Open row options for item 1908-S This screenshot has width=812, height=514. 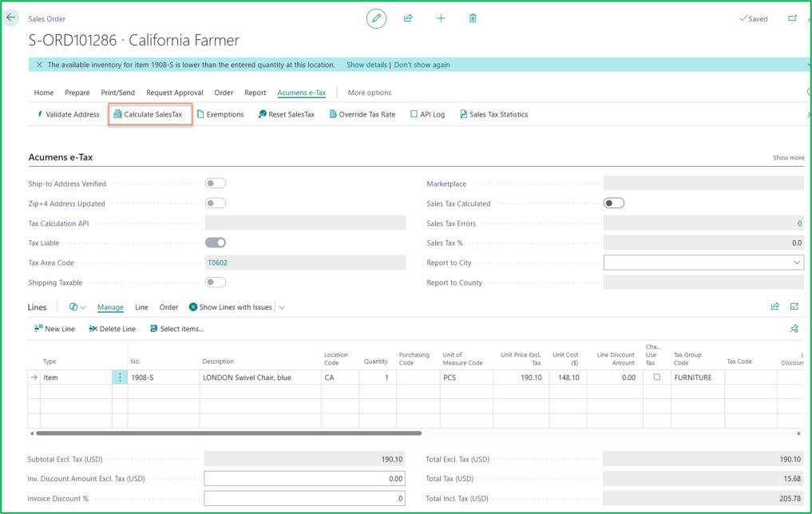point(120,378)
